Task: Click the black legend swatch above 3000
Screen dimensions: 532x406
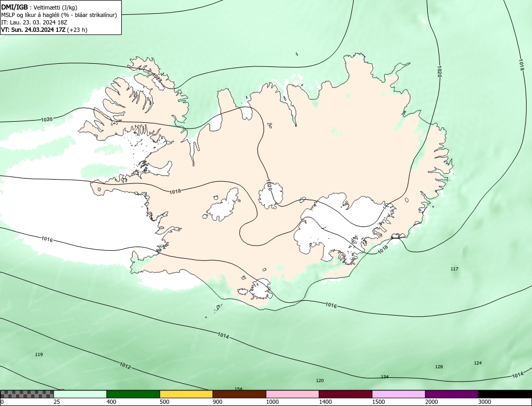Action: coord(505,394)
